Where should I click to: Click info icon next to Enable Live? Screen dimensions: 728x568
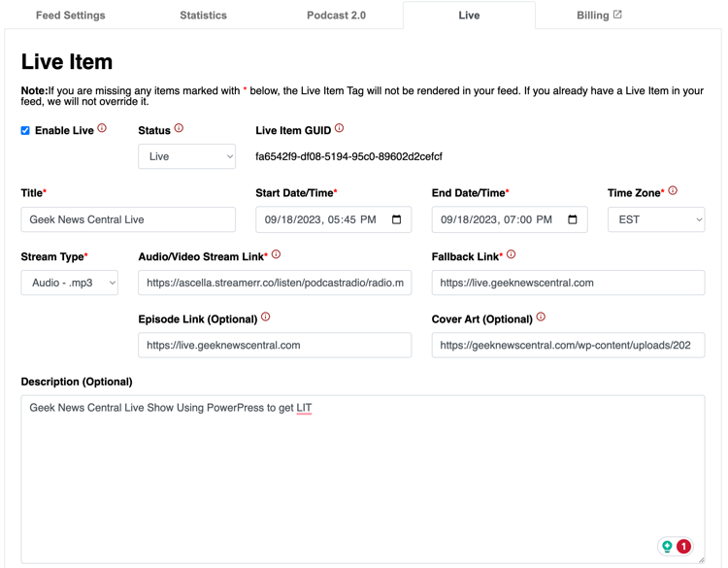coord(102,128)
